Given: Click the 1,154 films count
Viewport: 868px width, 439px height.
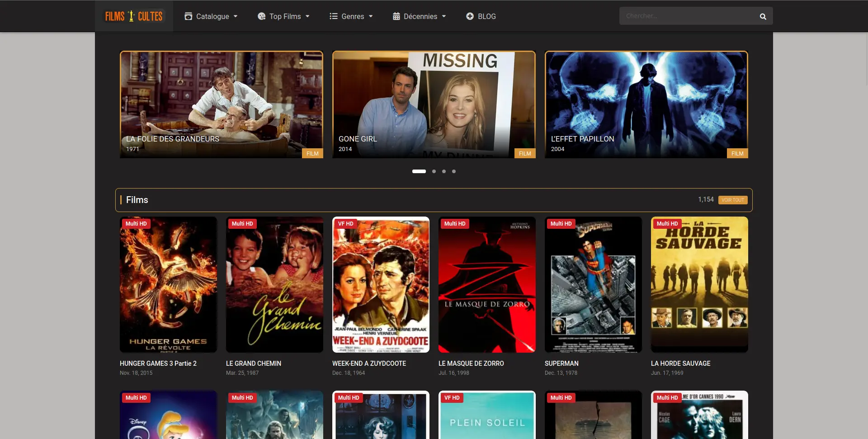Looking at the screenshot, I should (706, 199).
